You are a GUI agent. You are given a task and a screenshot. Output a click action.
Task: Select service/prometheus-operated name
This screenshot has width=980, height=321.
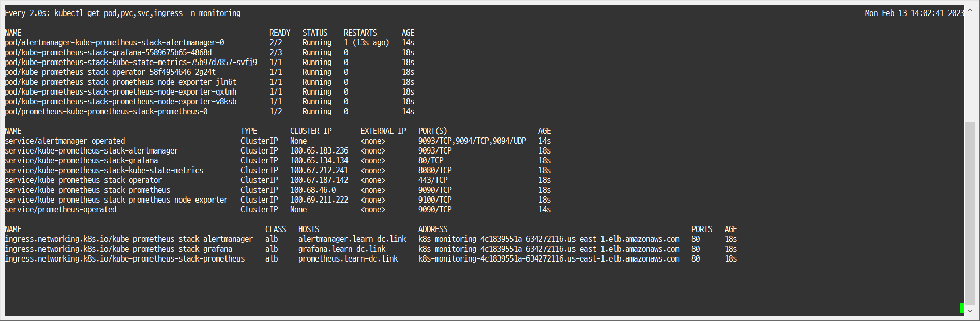pos(61,210)
